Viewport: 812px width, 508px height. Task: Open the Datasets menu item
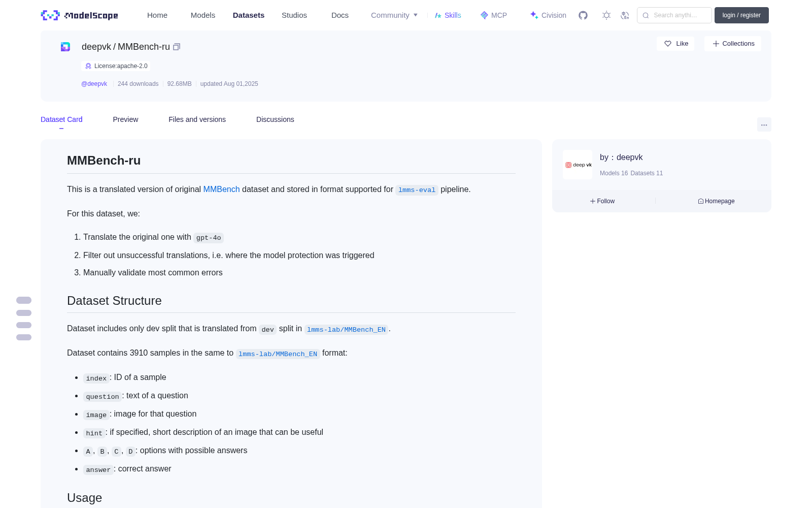[x=249, y=15]
